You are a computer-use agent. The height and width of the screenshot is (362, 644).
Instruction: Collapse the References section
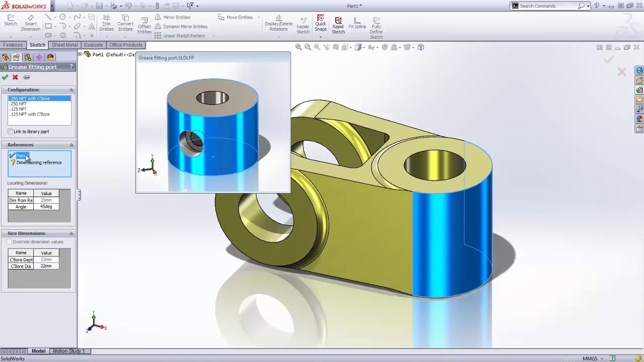tap(71, 145)
